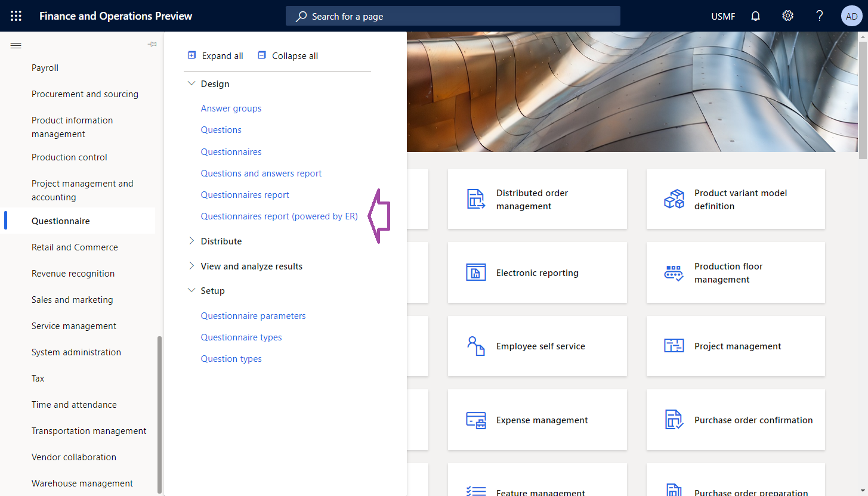The image size is (868, 496).
Task: Click Expand all
Action: (x=215, y=55)
